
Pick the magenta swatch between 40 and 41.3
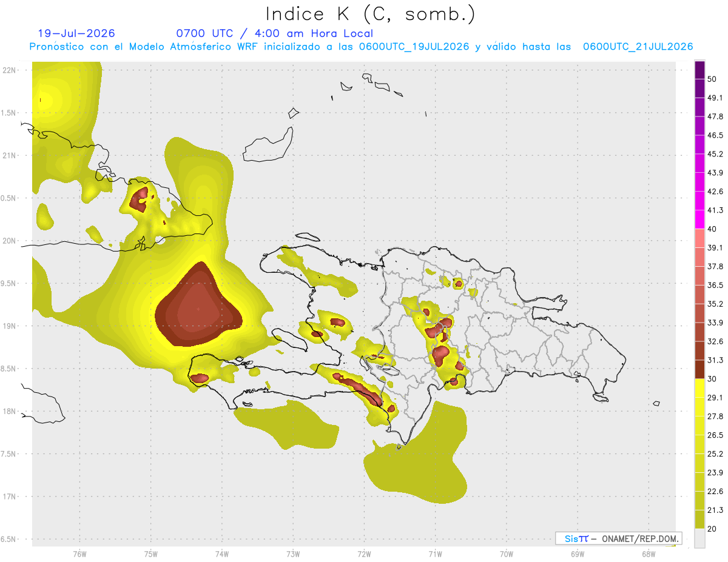[x=699, y=219]
